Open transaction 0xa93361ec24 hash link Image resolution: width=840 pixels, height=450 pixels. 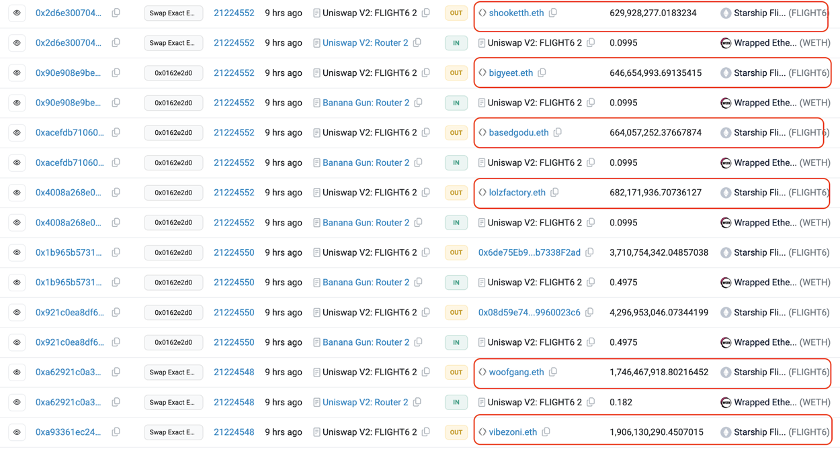click(68, 432)
